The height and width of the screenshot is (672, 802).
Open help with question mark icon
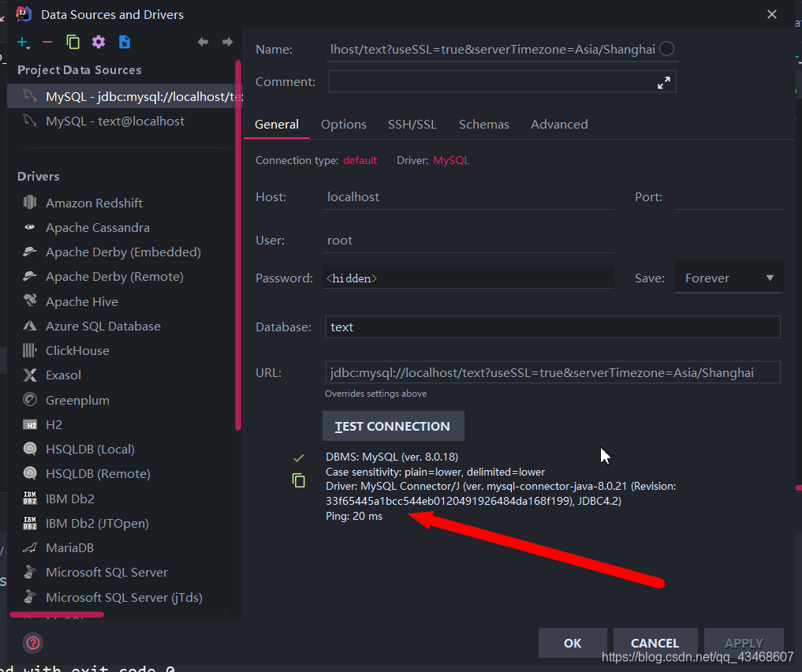(x=33, y=643)
